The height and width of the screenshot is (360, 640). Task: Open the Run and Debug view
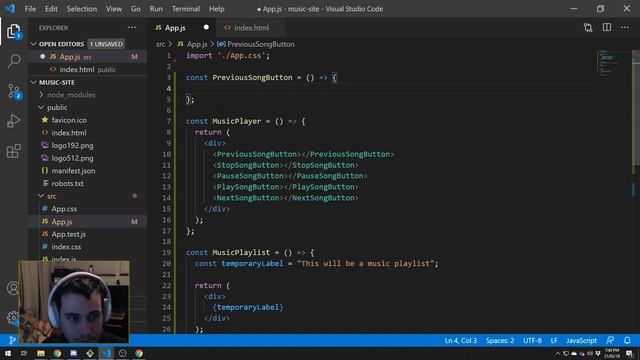tap(13, 121)
